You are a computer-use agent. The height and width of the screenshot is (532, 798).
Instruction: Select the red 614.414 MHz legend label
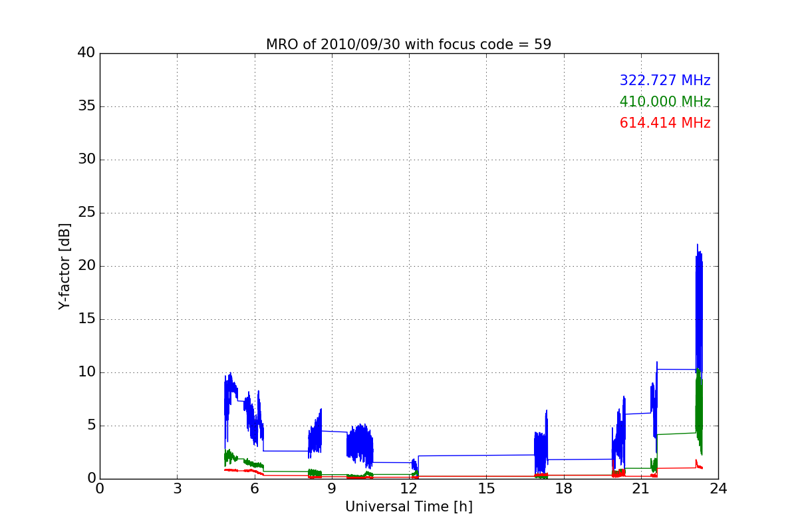tap(665, 123)
